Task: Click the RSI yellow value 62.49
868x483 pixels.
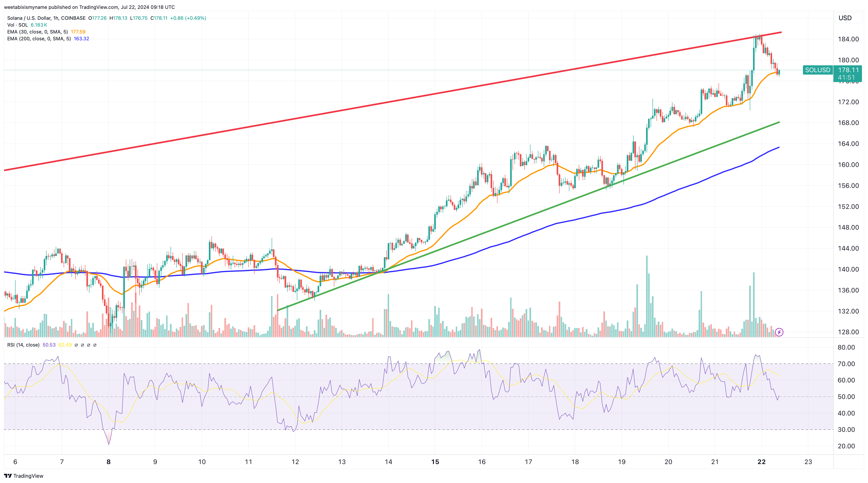Action: [x=65, y=345]
